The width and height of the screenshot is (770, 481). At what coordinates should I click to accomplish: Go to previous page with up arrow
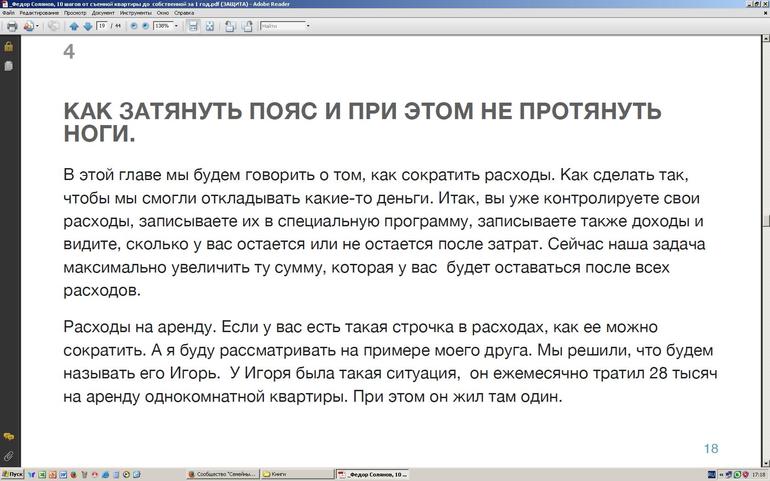click(x=74, y=26)
